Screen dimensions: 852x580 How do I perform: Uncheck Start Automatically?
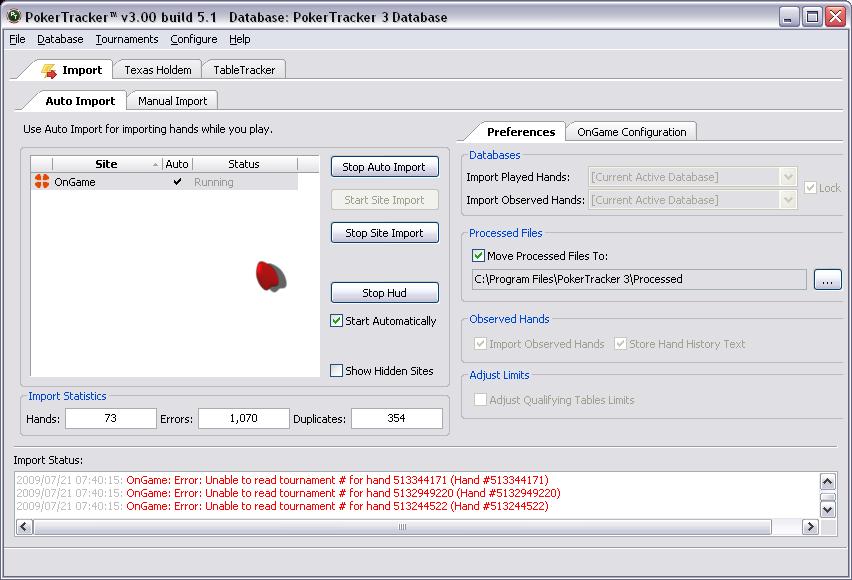coord(336,321)
